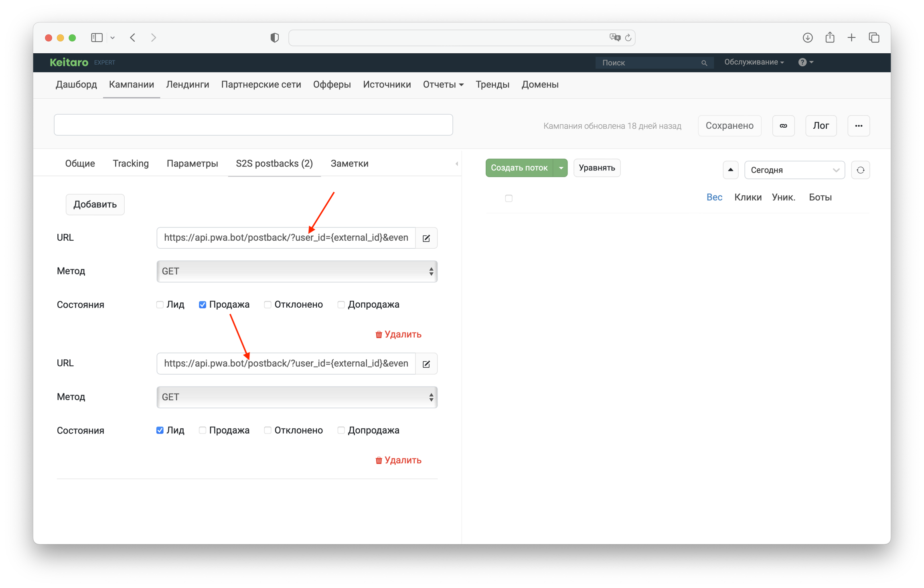Image resolution: width=924 pixels, height=588 pixels.
Task: Click the campaign name input field
Action: [253, 125]
